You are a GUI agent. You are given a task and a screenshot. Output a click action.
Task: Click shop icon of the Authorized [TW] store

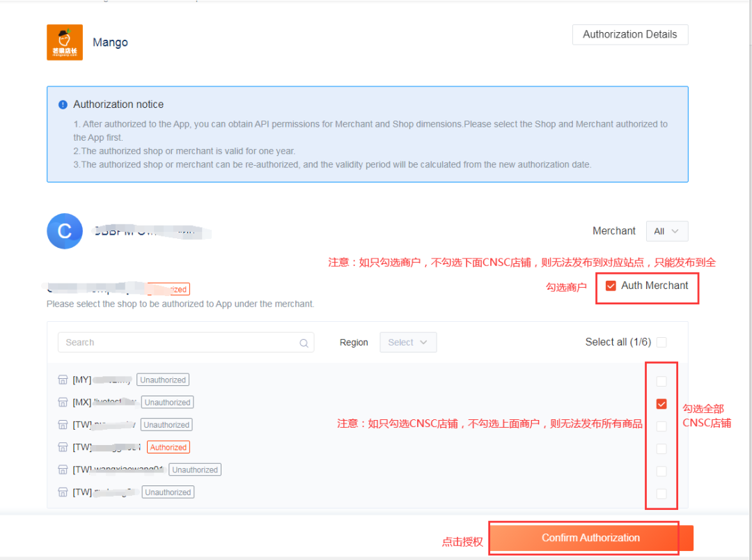tap(63, 447)
